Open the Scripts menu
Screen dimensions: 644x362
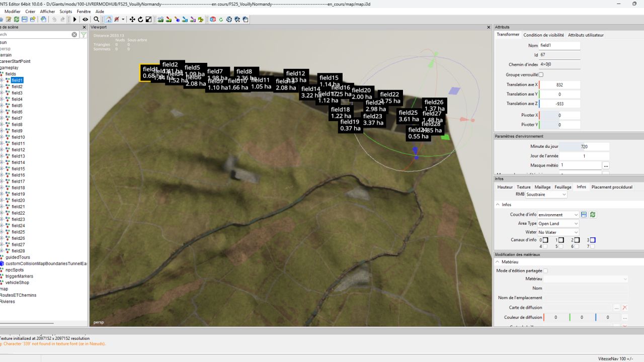[x=66, y=12]
